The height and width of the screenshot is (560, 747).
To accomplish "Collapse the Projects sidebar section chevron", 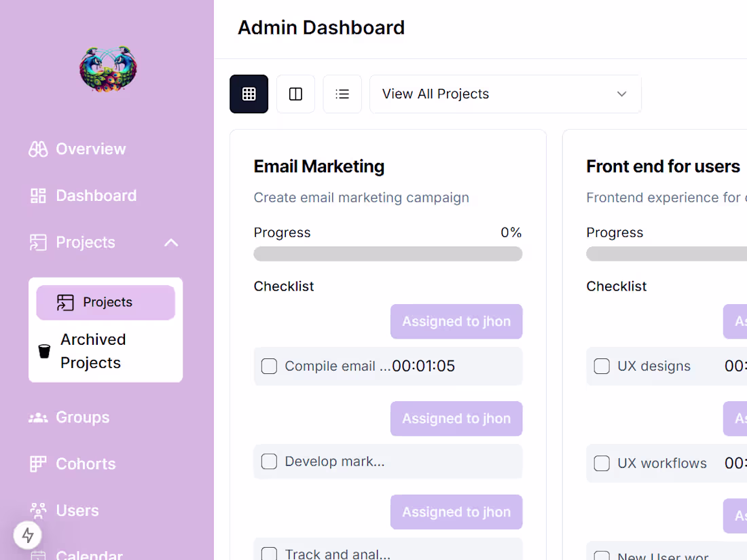I will (x=172, y=242).
